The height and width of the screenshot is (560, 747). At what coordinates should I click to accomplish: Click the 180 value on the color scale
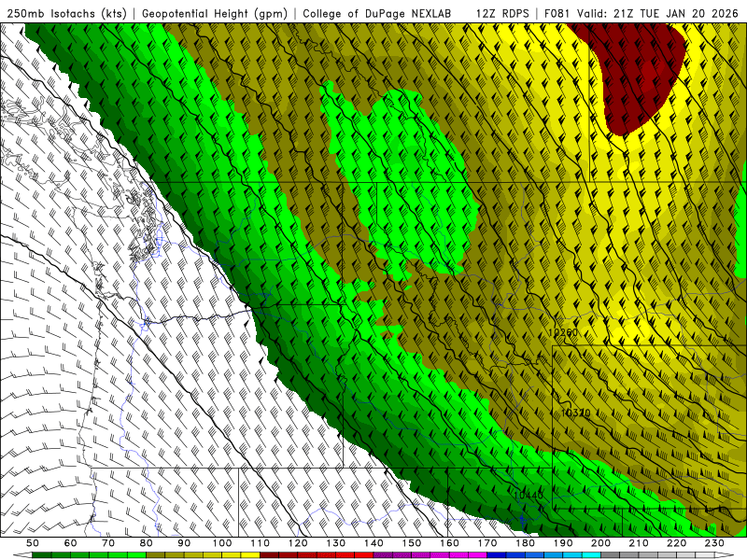(x=525, y=543)
